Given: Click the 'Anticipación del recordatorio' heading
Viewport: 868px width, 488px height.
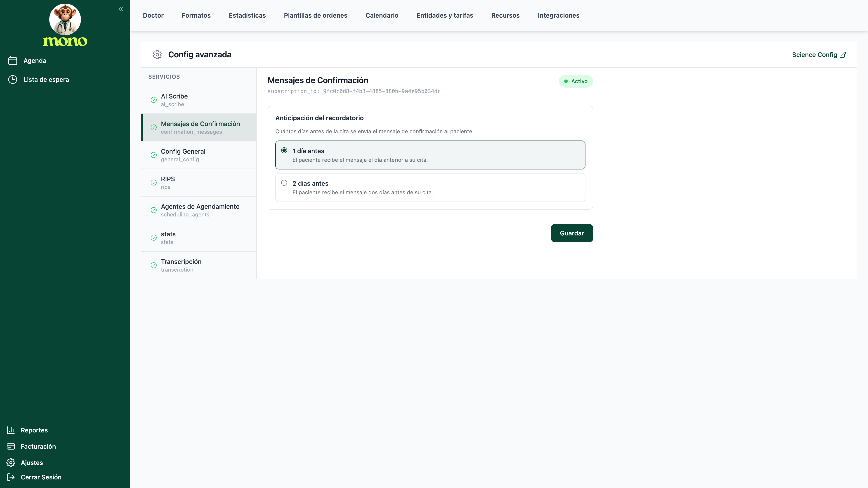Looking at the screenshot, I should coord(319,118).
